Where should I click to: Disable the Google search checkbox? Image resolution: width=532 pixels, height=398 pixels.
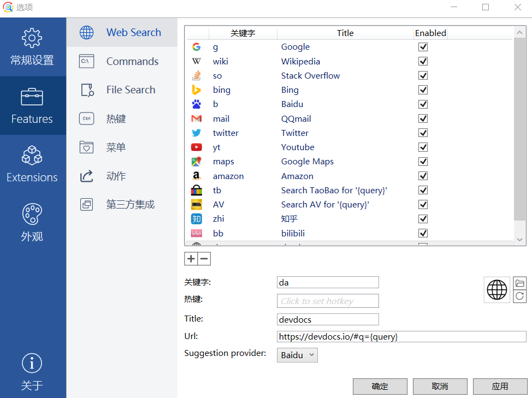pyautogui.click(x=423, y=47)
